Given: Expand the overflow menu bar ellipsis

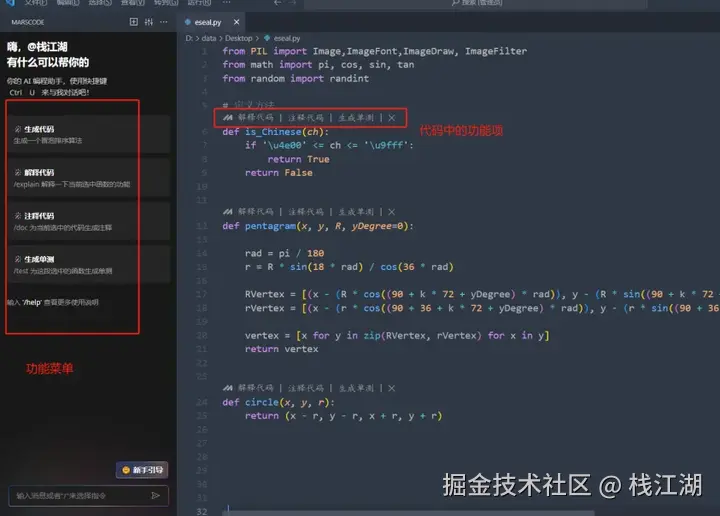Looking at the screenshot, I should (x=226, y=2).
